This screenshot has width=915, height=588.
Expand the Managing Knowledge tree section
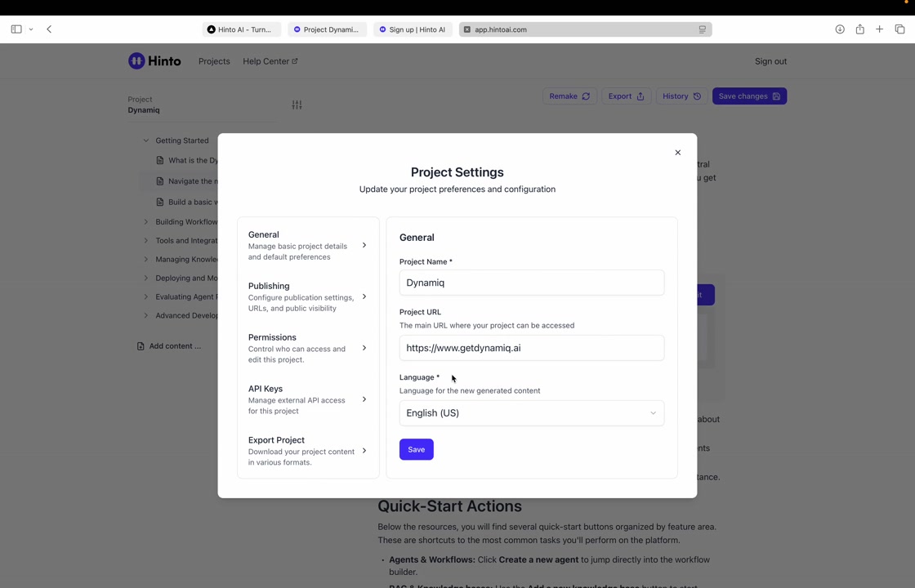pyautogui.click(x=146, y=260)
